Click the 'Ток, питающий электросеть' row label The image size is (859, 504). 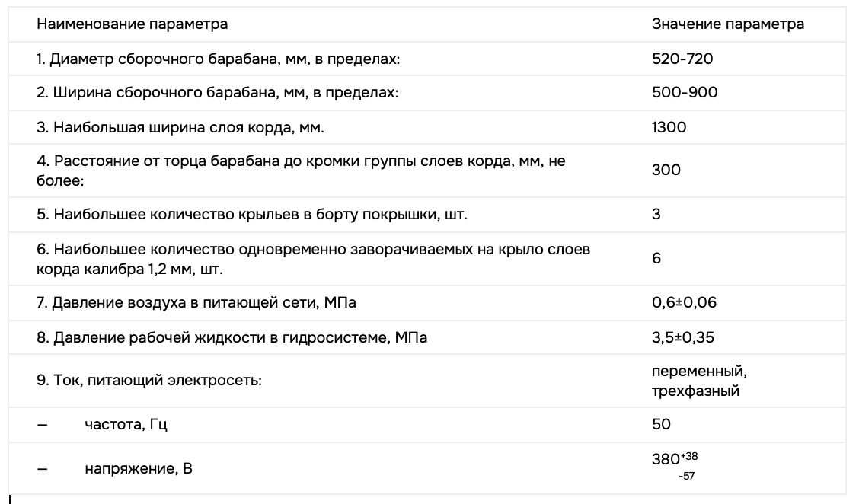click(x=148, y=380)
